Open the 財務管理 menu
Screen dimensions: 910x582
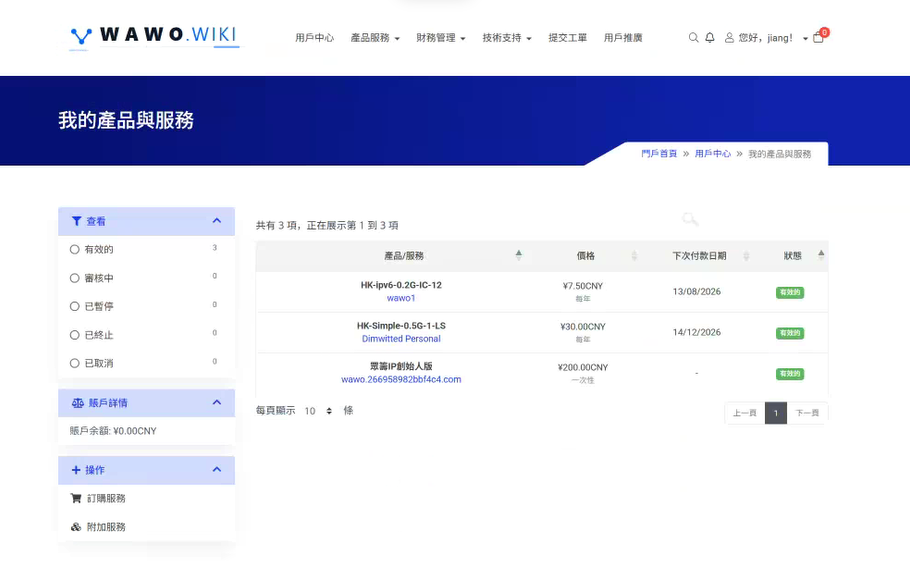(x=441, y=38)
